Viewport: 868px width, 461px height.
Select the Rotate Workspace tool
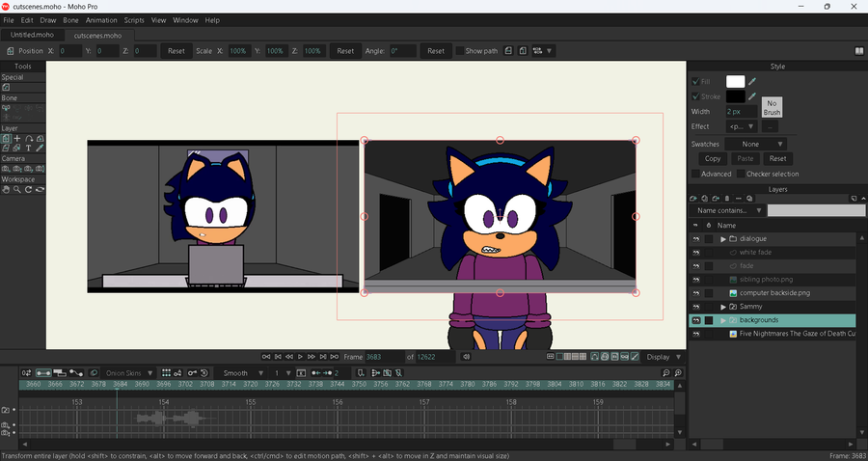[x=28, y=190]
